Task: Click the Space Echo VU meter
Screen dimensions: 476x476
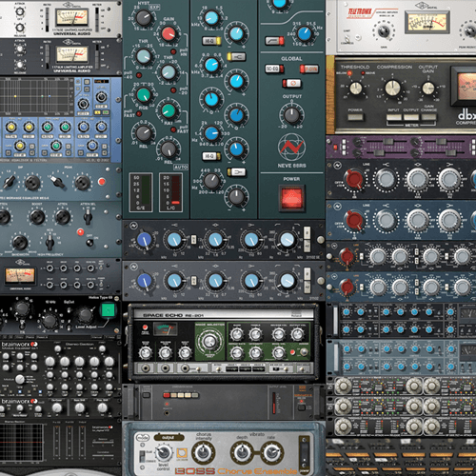Action: [165, 329]
